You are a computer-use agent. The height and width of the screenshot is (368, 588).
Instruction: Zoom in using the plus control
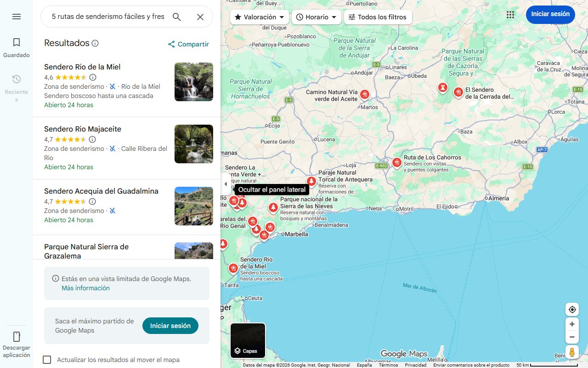571,324
